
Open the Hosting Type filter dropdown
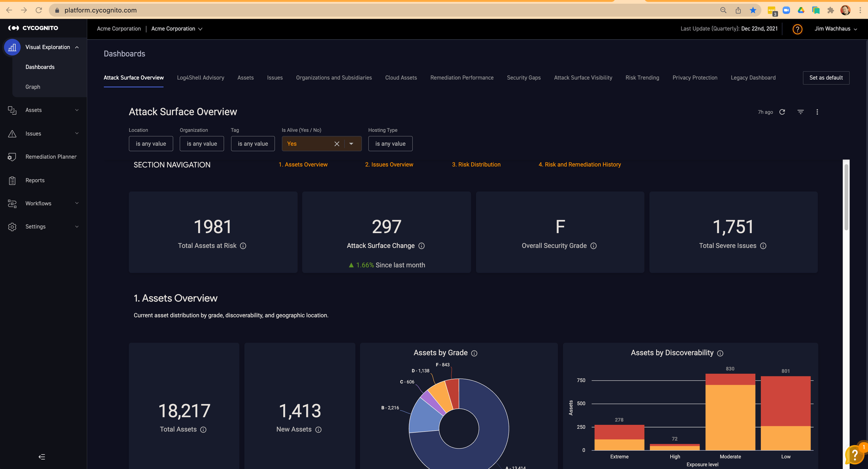(390, 144)
